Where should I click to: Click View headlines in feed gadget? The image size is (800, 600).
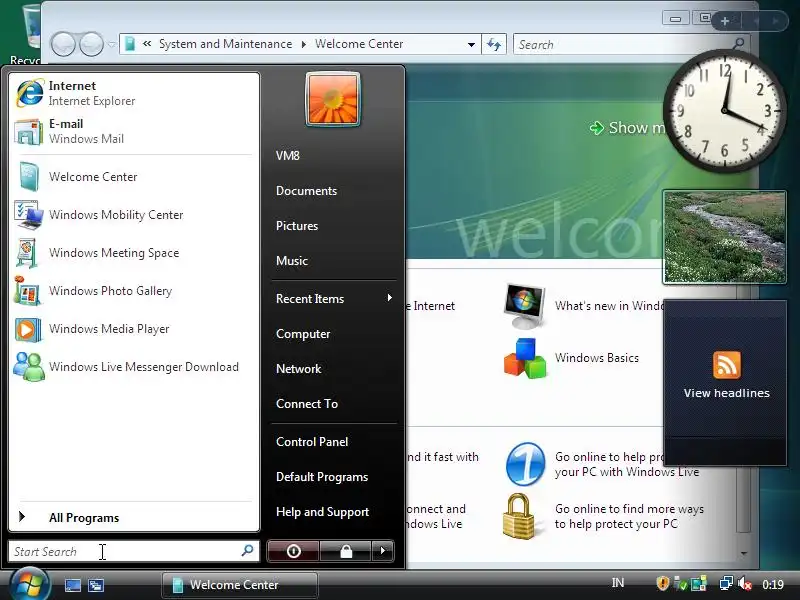click(x=727, y=393)
